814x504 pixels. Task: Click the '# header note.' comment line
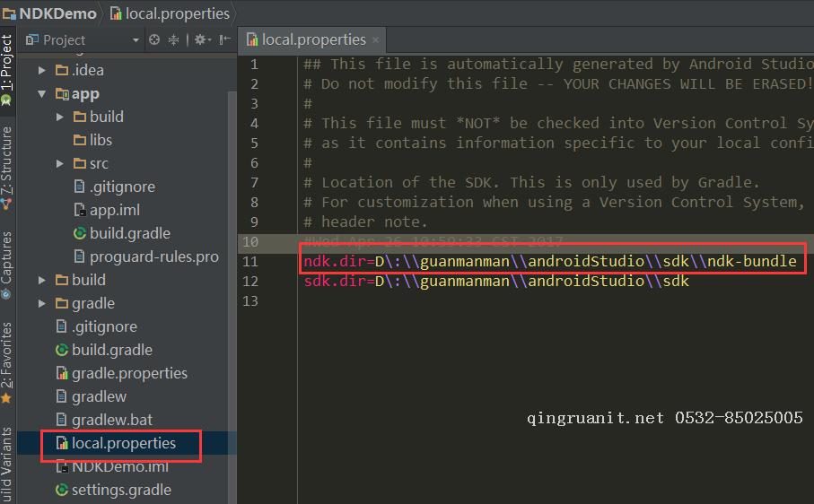tap(365, 222)
